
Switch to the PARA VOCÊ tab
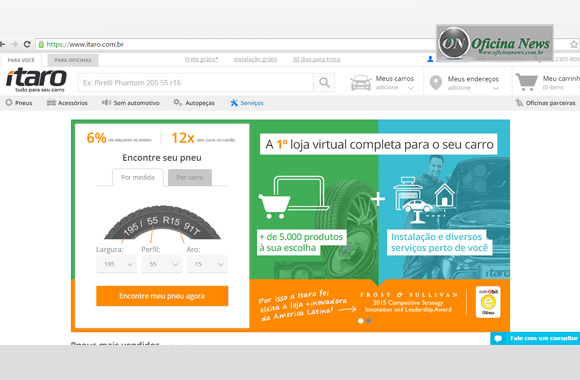pyautogui.click(x=21, y=60)
